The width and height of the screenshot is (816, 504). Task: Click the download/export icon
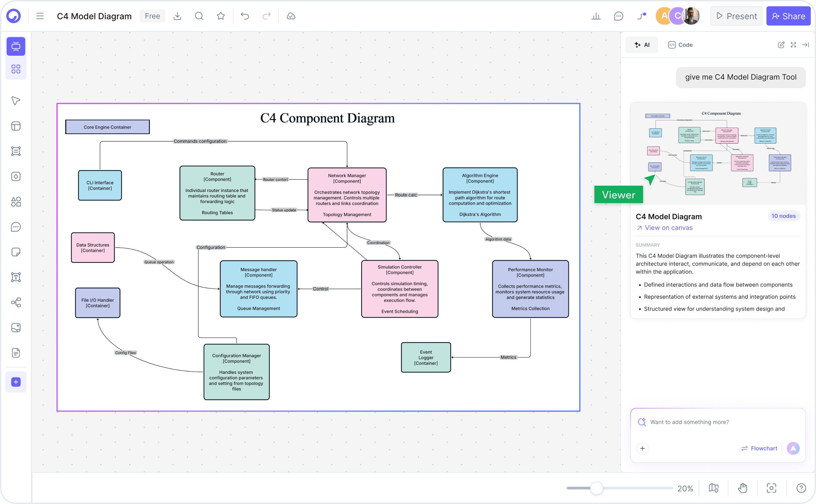(x=177, y=16)
